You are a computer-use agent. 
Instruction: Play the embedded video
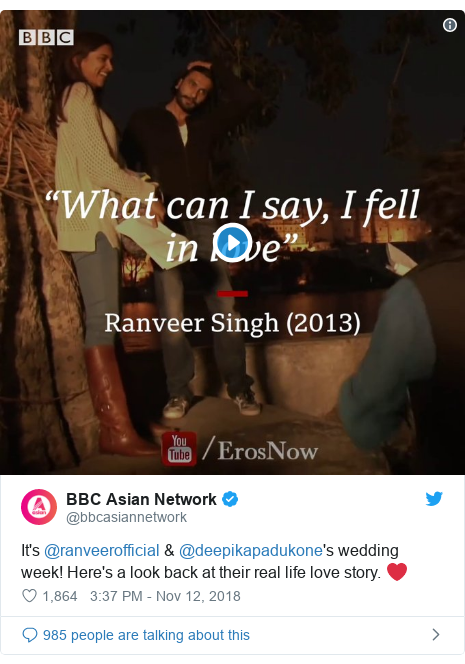click(232, 243)
